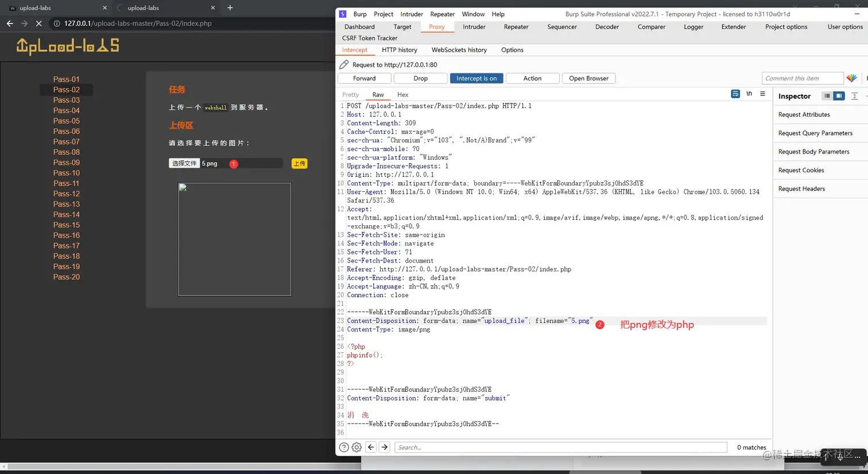868x474 pixels.
Task: Click the Inspector expand/collapse sections icon
Action: point(854,96)
